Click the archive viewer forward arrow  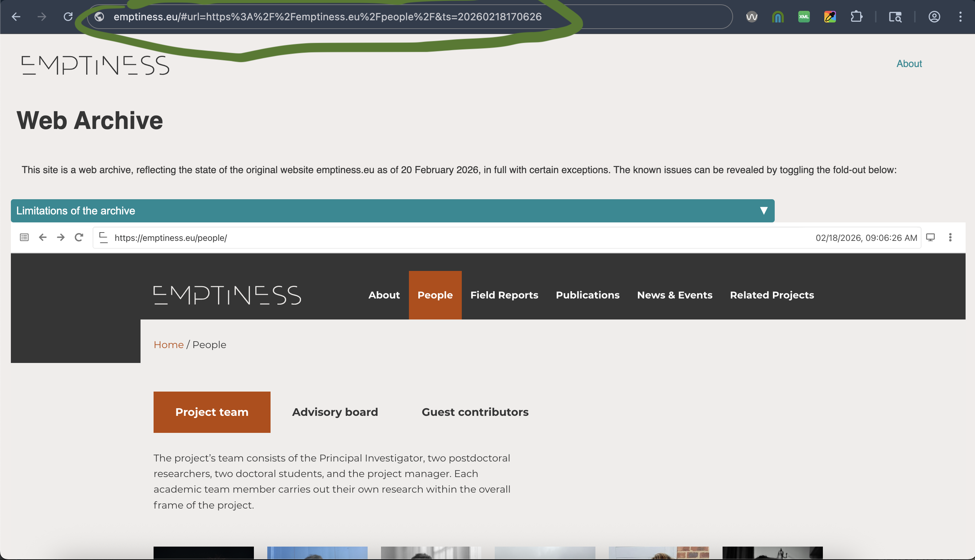61,237
